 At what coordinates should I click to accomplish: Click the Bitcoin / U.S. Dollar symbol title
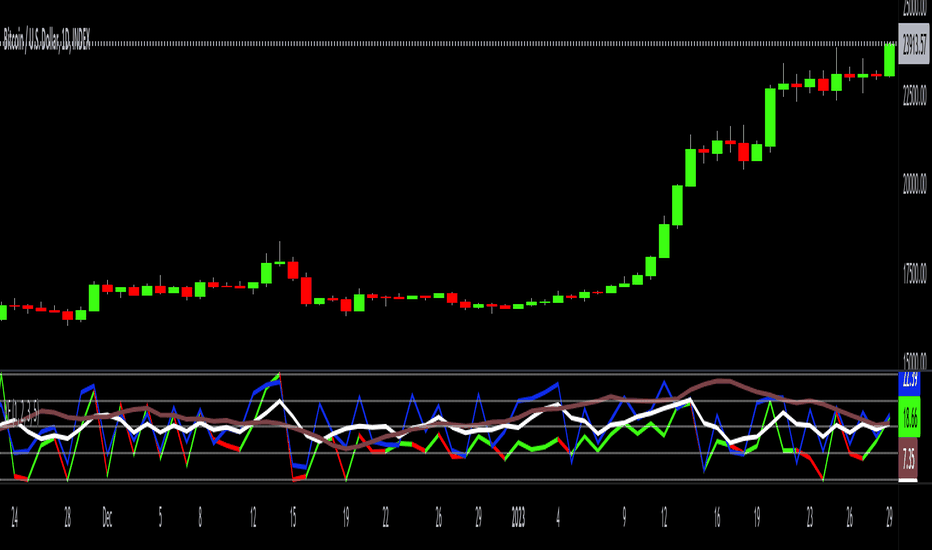[46, 40]
